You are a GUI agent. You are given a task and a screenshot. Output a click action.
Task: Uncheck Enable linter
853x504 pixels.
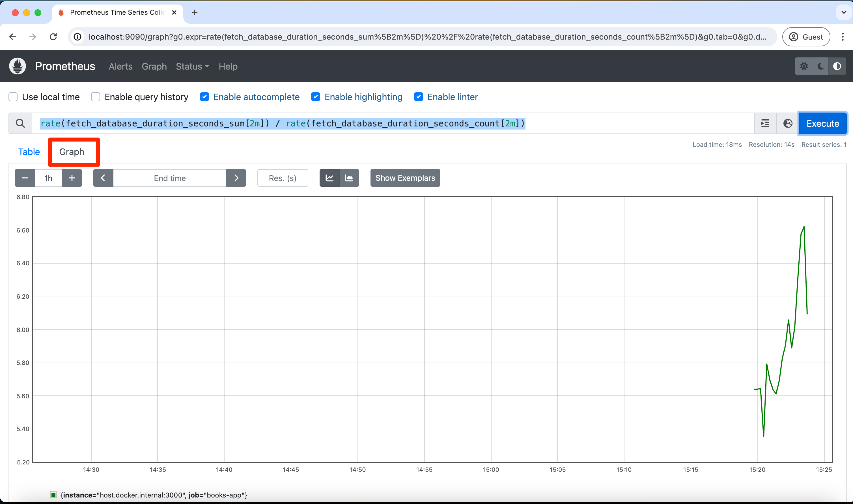(x=418, y=97)
